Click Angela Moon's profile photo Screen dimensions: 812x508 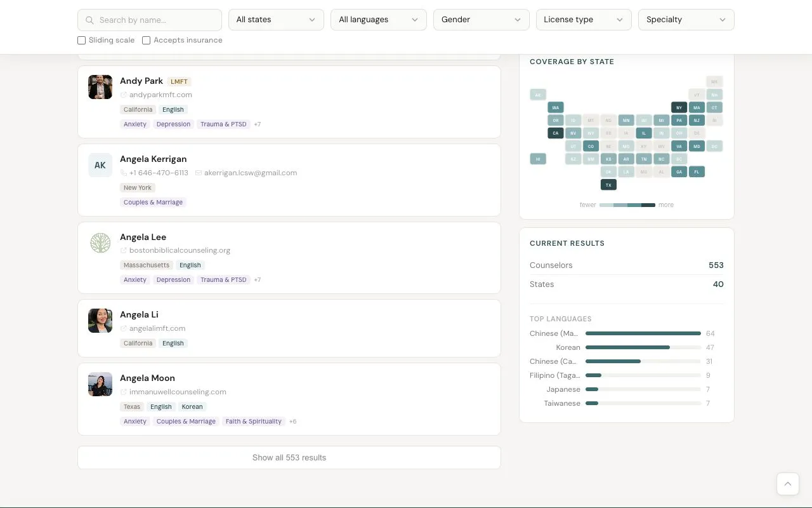click(100, 384)
